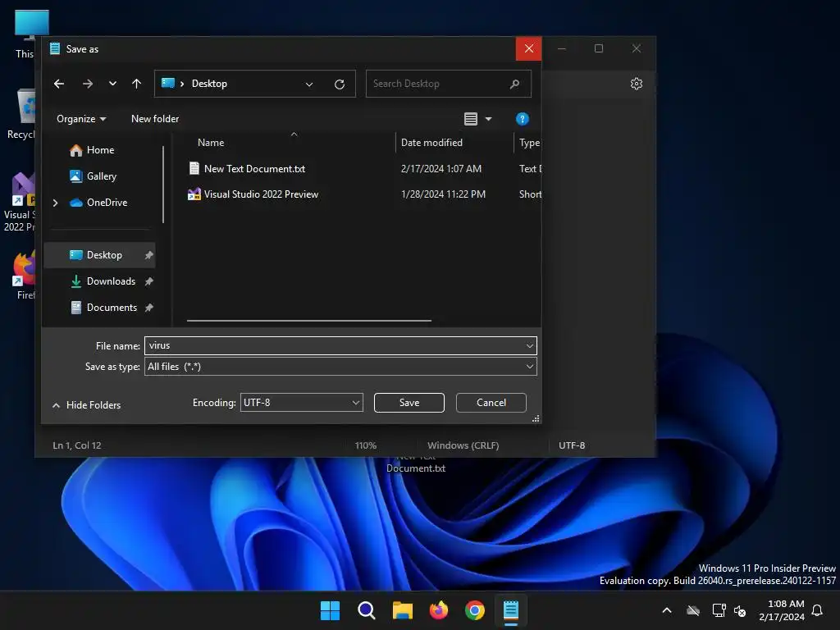The width and height of the screenshot is (840, 630).
Task: Click Ln 1, Col 12 status entry
Action: coord(76,445)
